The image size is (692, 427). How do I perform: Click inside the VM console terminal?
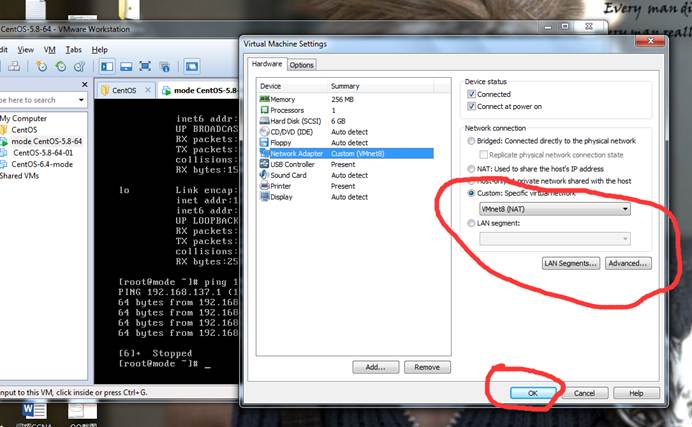pyautogui.click(x=166, y=241)
